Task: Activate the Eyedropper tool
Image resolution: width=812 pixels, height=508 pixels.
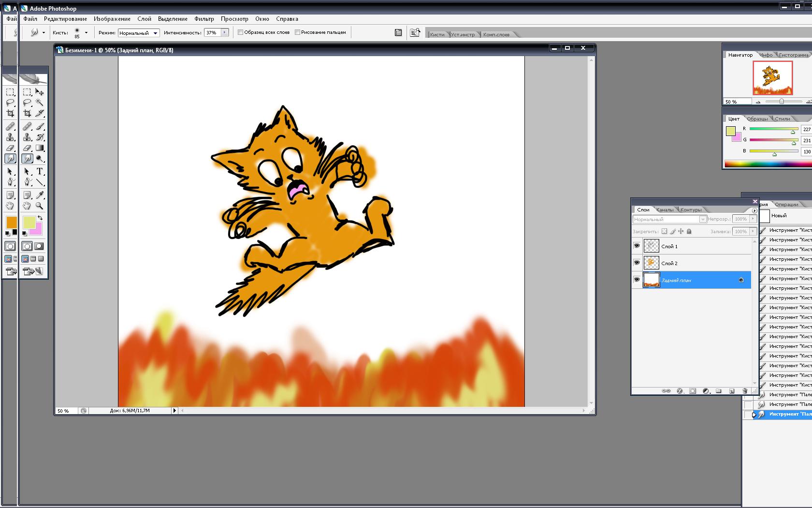Action: point(40,195)
